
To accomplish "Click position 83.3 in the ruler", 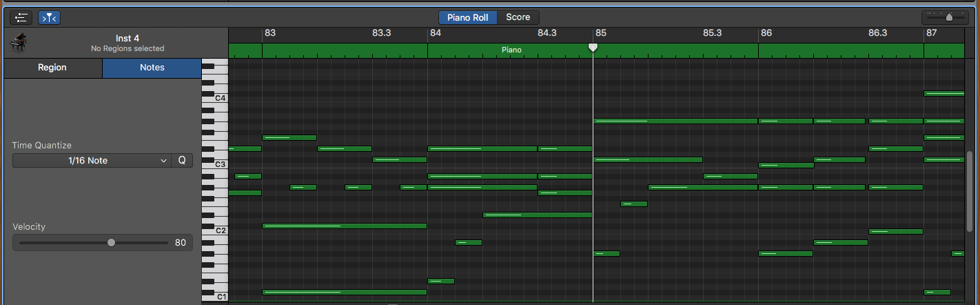I will (x=381, y=33).
